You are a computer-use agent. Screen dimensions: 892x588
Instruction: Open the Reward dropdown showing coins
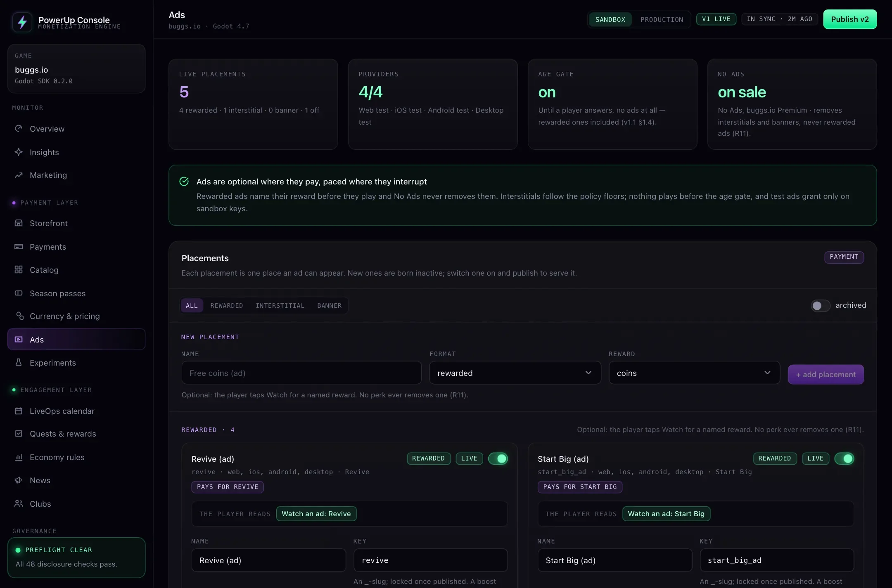(694, 373)
